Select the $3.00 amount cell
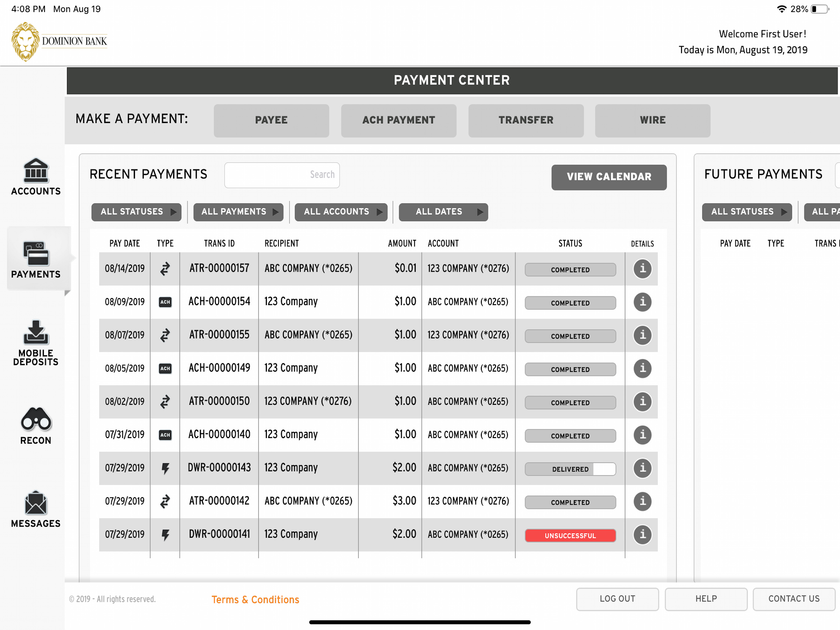The image size is (840, 630). click(404, 500)
